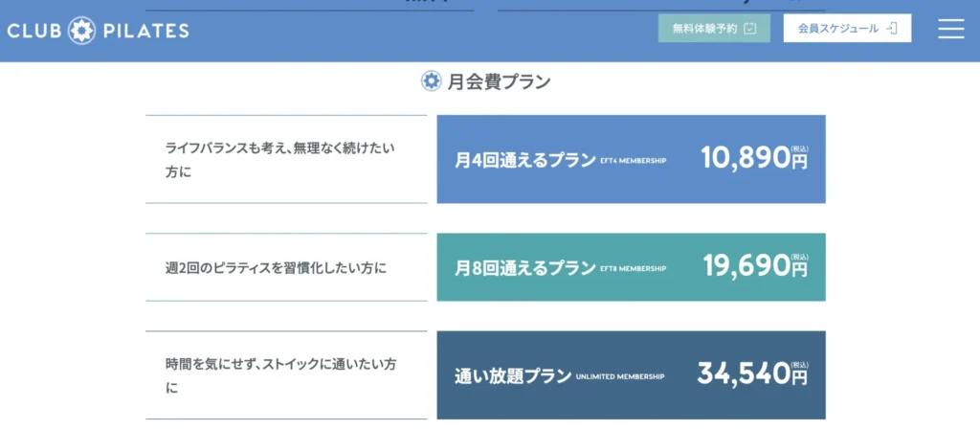Click the EFT4 MEMBERSHIP label

(x=633, y=161)
